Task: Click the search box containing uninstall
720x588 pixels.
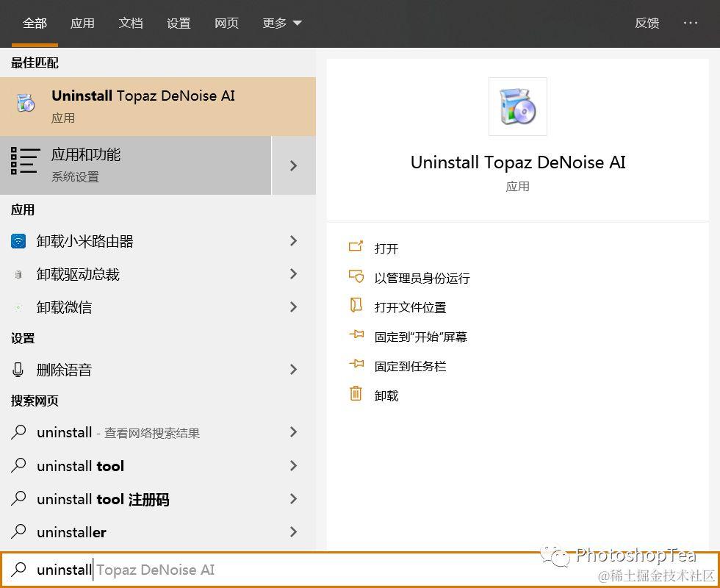Action: tap(360, 569)
